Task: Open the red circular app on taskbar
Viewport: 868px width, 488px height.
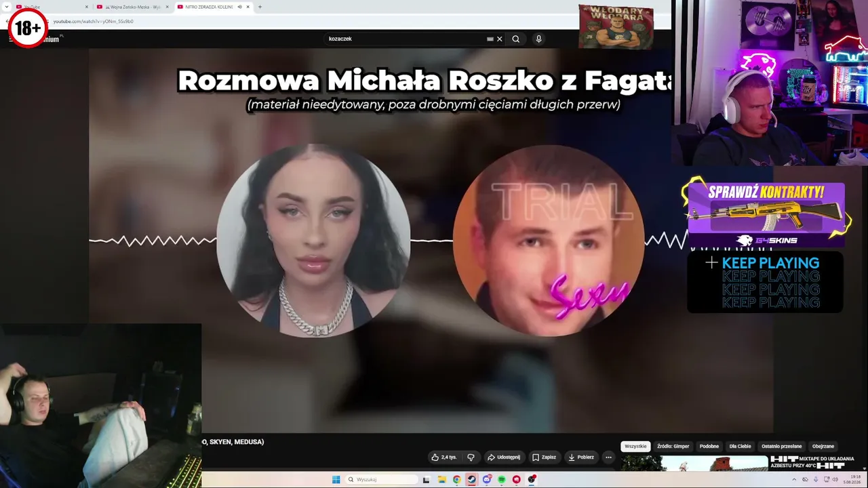Action: (x=516, y=479)
